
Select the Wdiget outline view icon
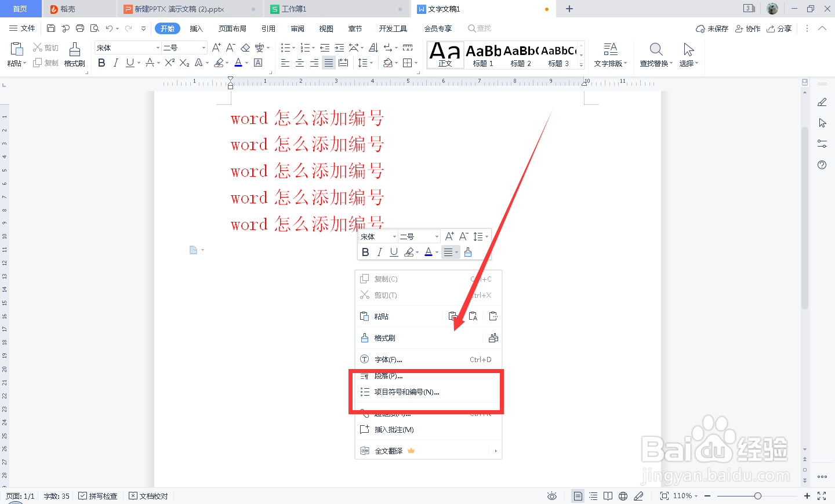(593, 496)
